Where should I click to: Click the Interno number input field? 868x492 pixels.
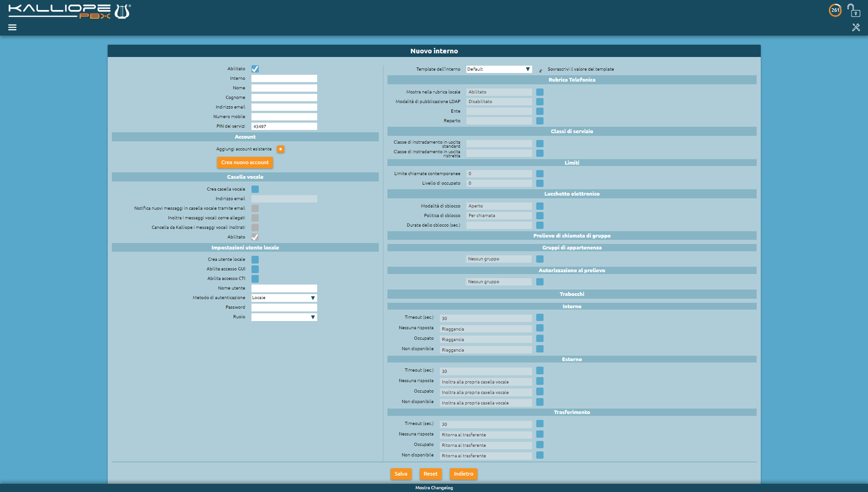(284, 78)
